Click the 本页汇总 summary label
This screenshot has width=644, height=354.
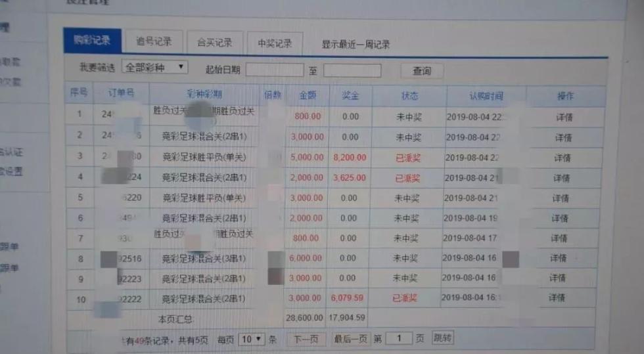(x=175, y=319)
